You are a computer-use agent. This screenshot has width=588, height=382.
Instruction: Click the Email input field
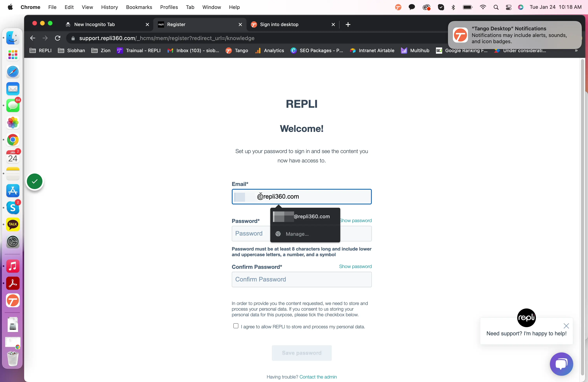pyautogui.click(x=302, y=196)
